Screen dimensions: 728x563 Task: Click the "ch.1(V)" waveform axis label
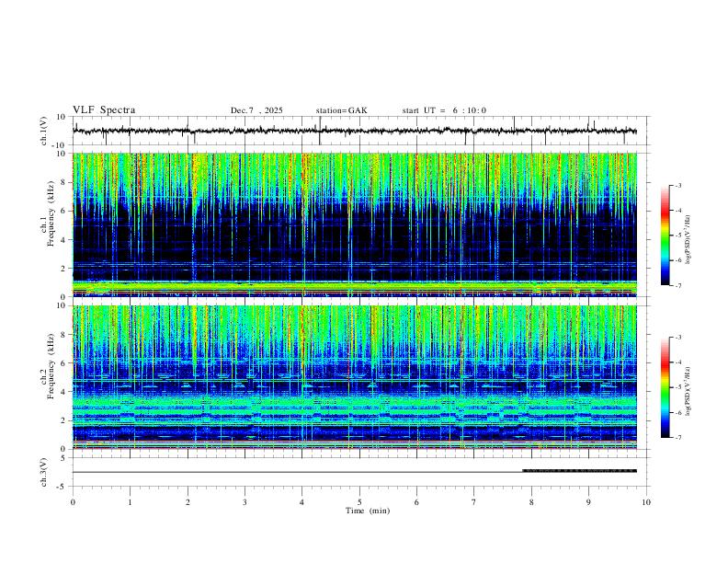pos(44,131)
